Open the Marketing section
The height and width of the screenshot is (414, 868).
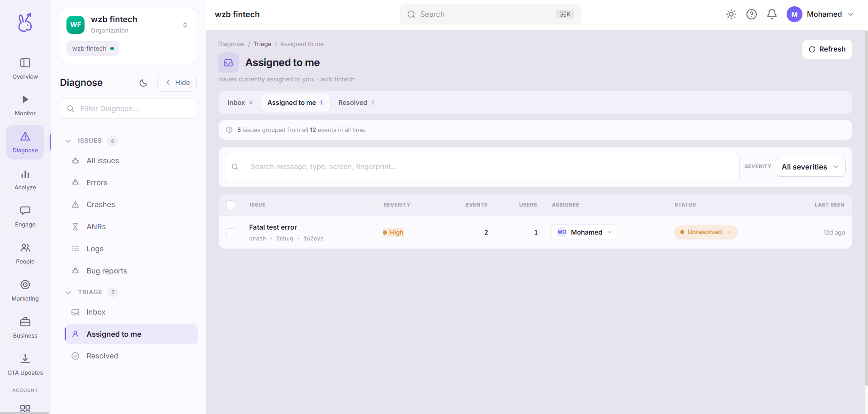coord(25,291)
